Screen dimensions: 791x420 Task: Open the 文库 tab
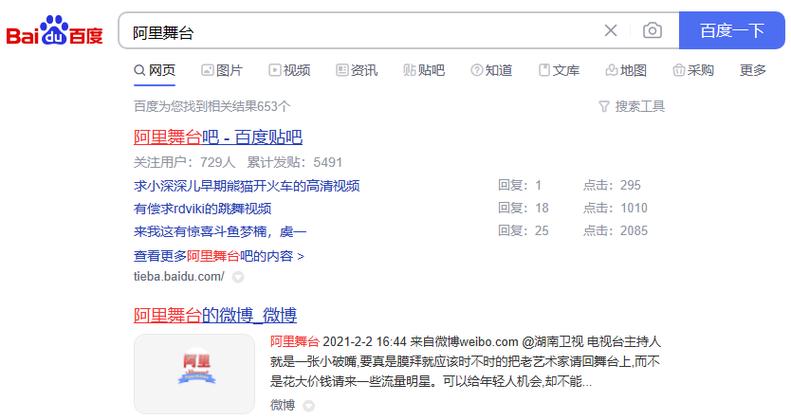coord(559,70)
